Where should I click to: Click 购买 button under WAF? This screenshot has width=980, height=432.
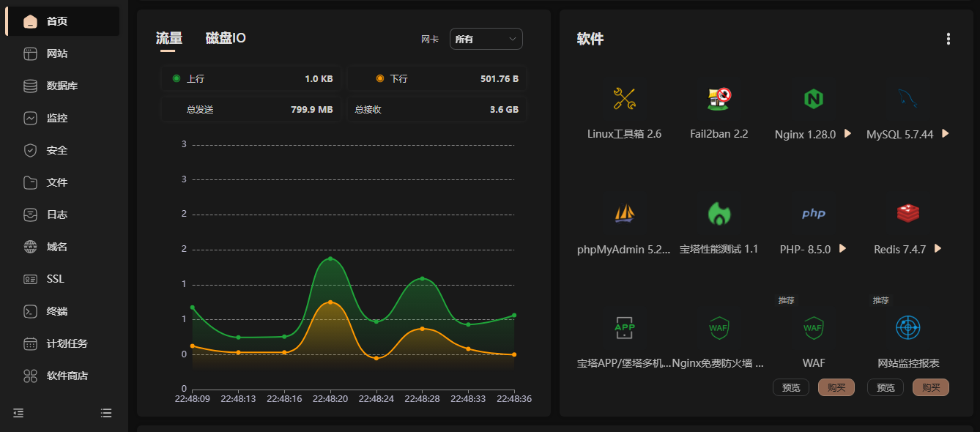tap(836, 387)
